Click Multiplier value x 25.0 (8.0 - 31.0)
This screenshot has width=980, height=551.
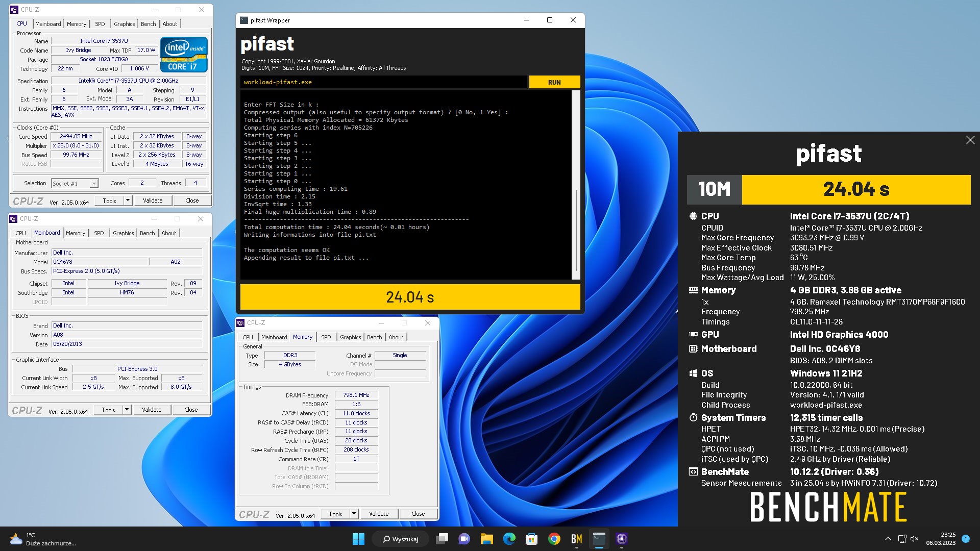(76, 146)
